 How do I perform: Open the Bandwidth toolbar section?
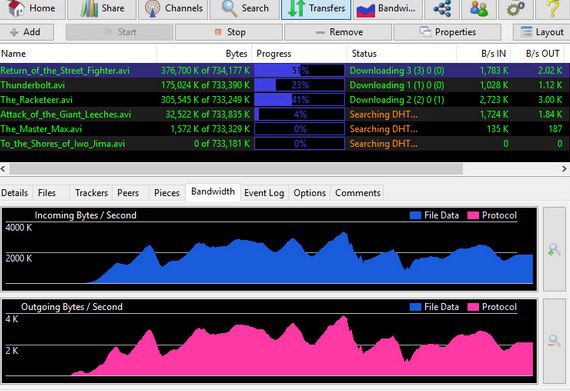tap(387, 9)
